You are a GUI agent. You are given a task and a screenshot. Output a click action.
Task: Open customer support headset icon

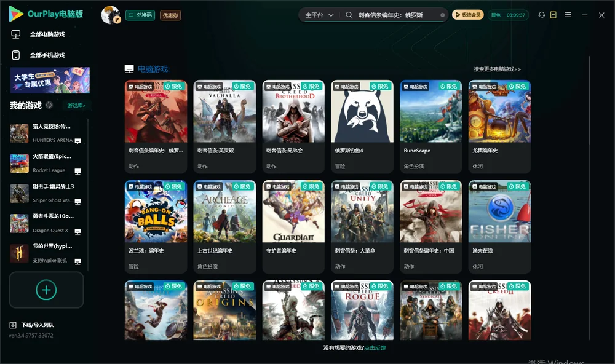(542, 15)
